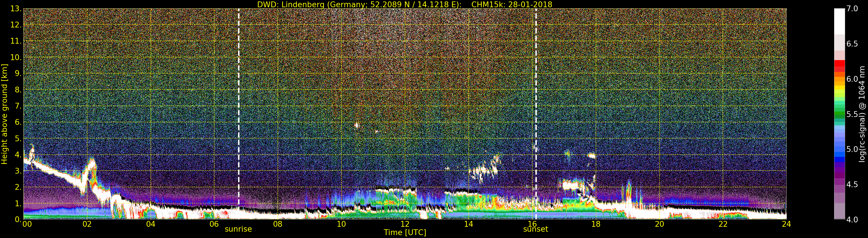
Task: Click the '0.' tick on the height axis
Action: coord(18,220)
